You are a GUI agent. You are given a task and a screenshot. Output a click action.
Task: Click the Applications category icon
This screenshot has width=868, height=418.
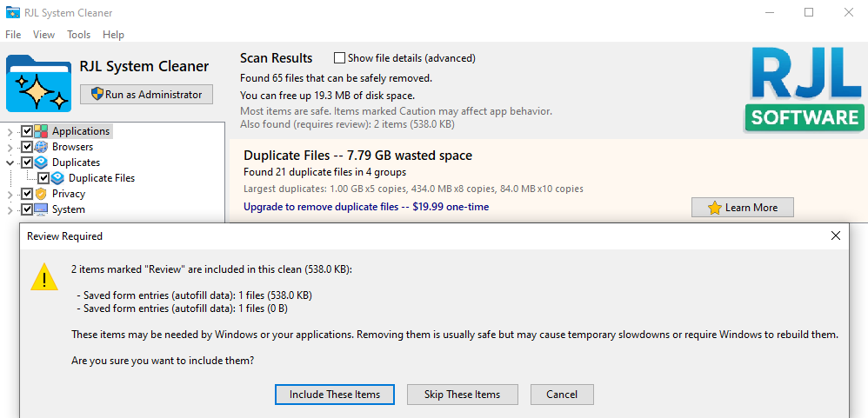tap(42, 131)
